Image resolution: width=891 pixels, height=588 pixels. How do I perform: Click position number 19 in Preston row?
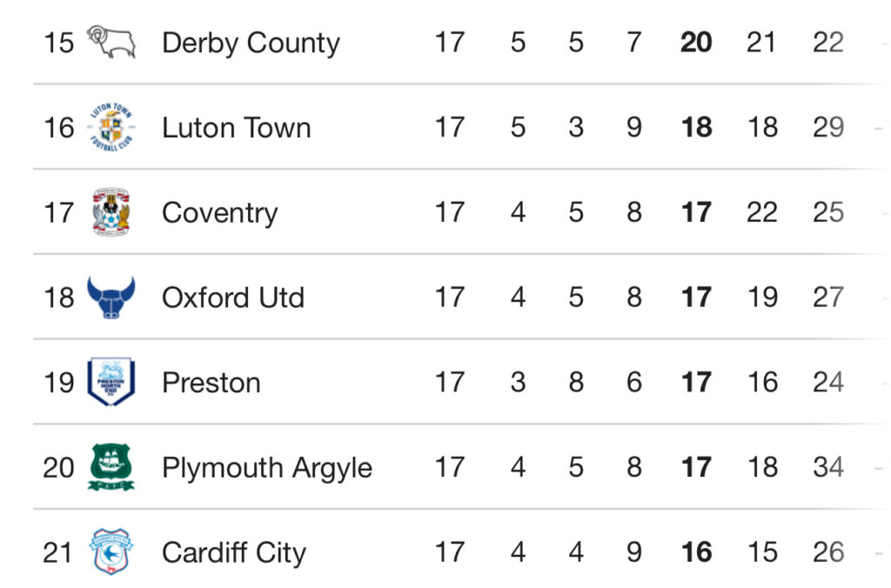tap(58, 383)
